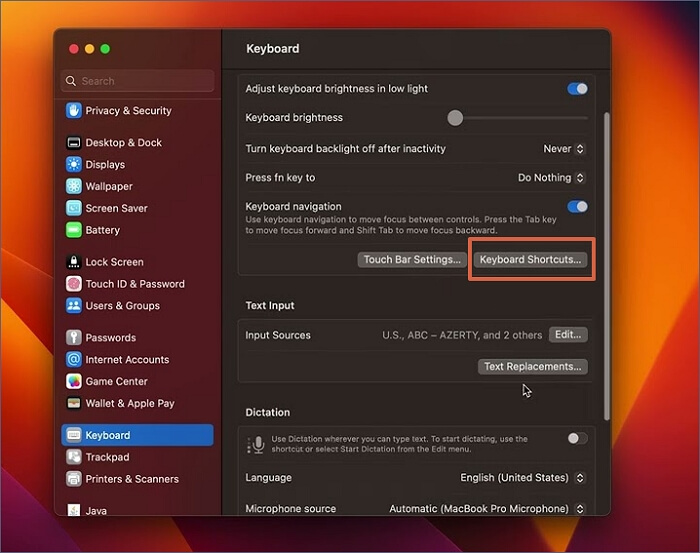Open Language English (United States) dropdown
The image size is (700, 553).
click(x=523, y=478)
